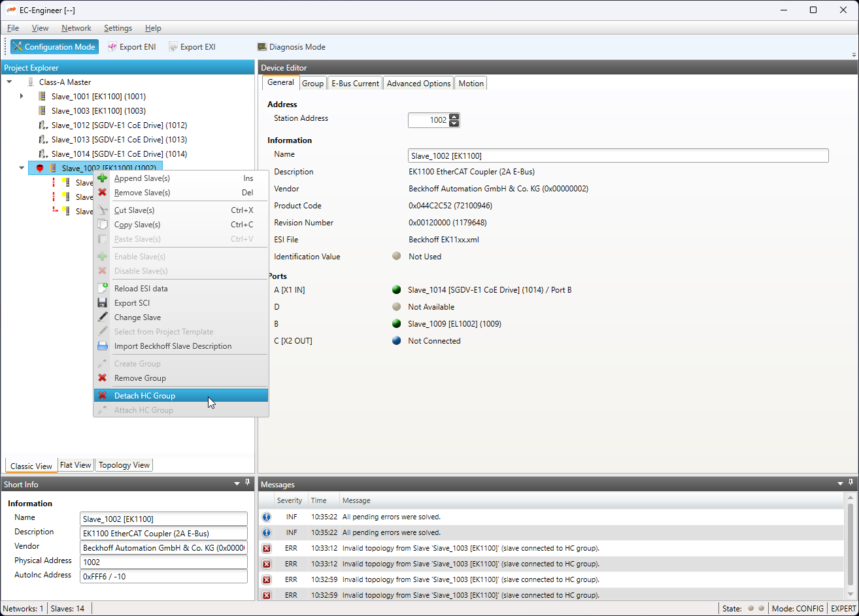859x616 pixels.
Task: Choose Remove Group in the context menu
Action: (140, 378)
